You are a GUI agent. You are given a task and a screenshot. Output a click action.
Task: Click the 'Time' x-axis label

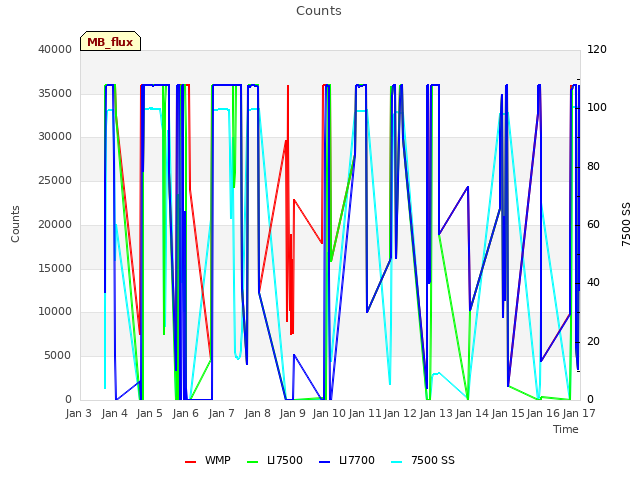click(566, 429)
